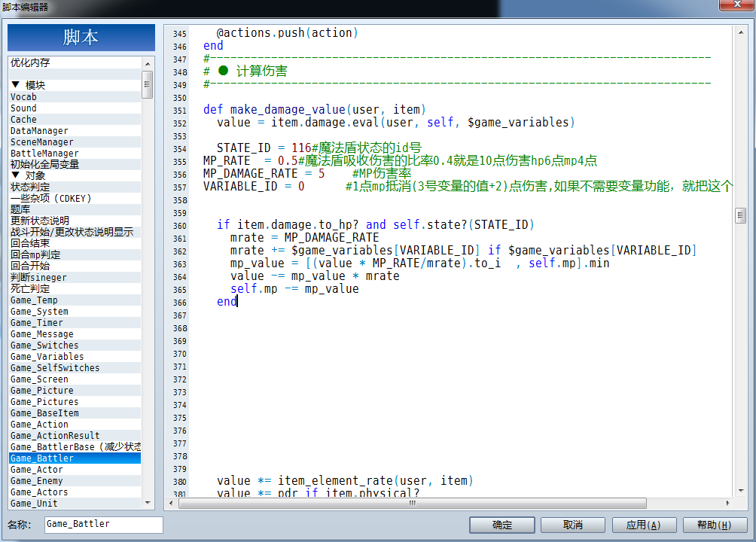Image resolution: width=756 pixels, height=542 pixels.
Task: Click the 确定 button
Action: (x=502, y=525)
